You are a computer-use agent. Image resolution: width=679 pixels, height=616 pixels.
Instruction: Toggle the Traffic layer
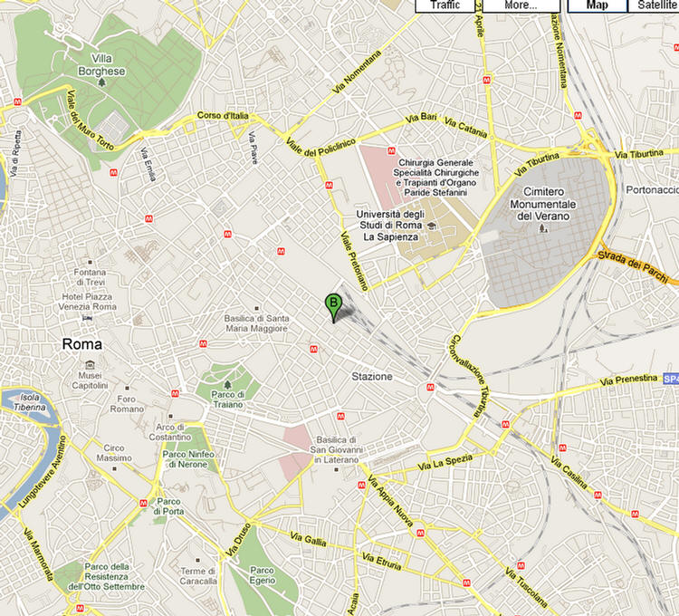(x=447, y=5)
